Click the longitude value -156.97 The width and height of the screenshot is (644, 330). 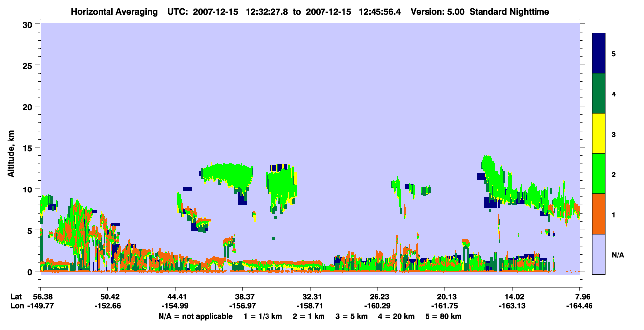pyautogui.click(x=243, y=306)
